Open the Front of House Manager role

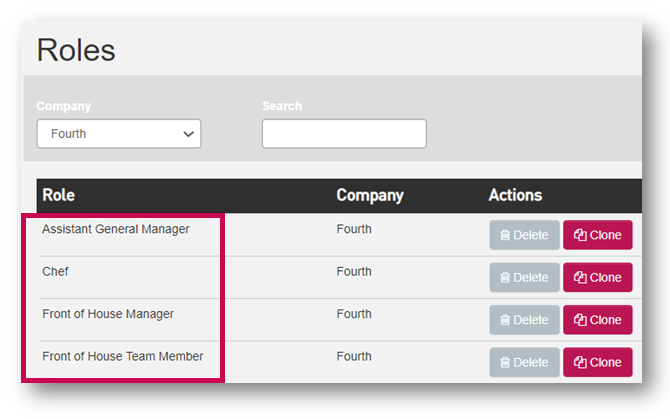click(108, 314)
